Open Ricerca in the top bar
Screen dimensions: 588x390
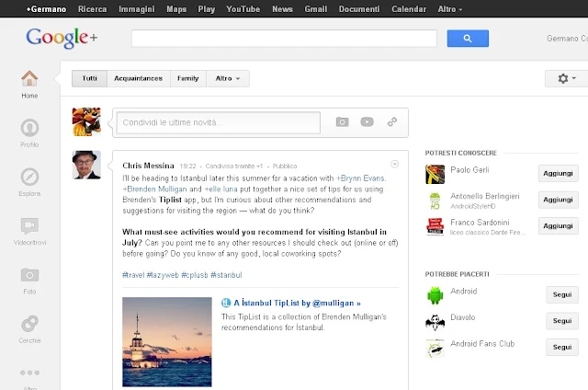(92, 9)
